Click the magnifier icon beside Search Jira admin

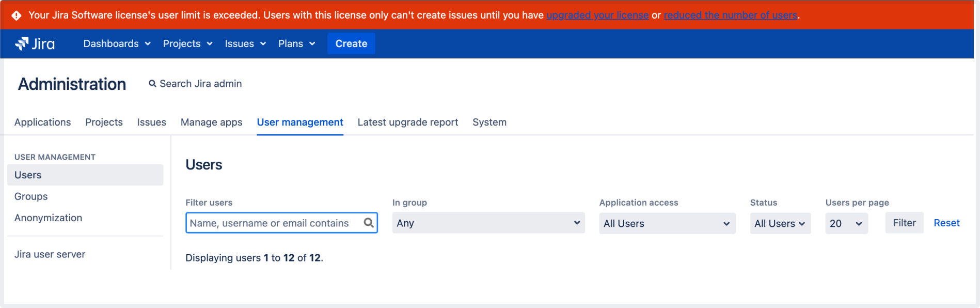click(x=152, y=84)
